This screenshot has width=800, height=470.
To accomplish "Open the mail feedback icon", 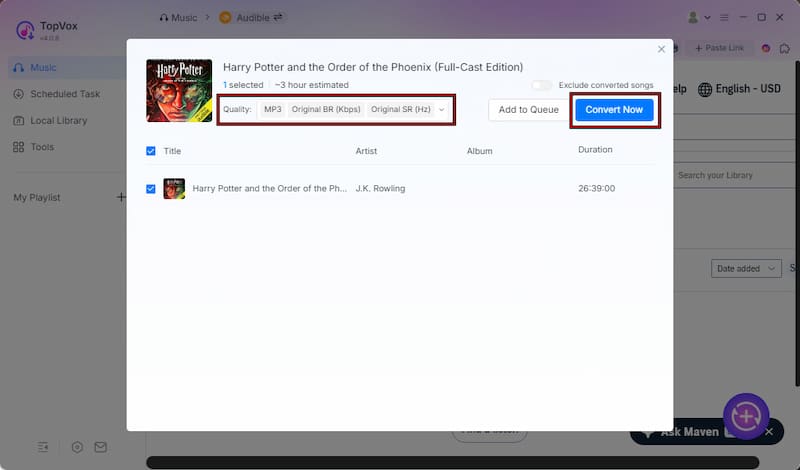I will (101, 447).
